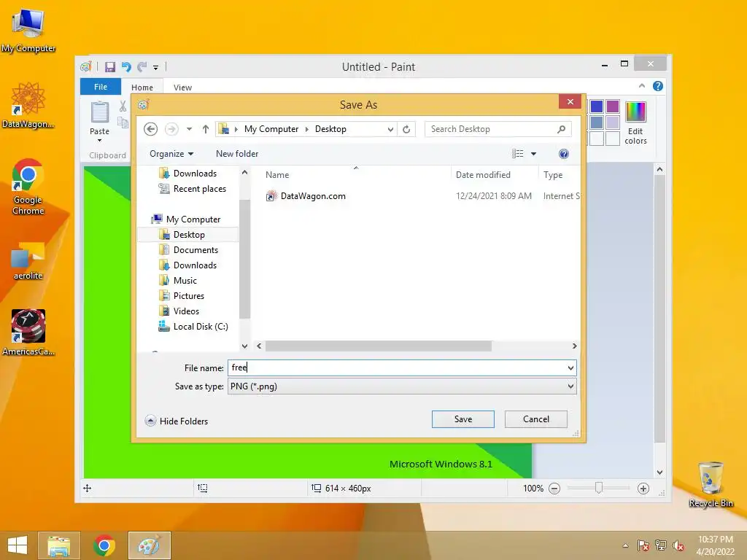
Task: Click the Save button
Action: pos(463,419)
